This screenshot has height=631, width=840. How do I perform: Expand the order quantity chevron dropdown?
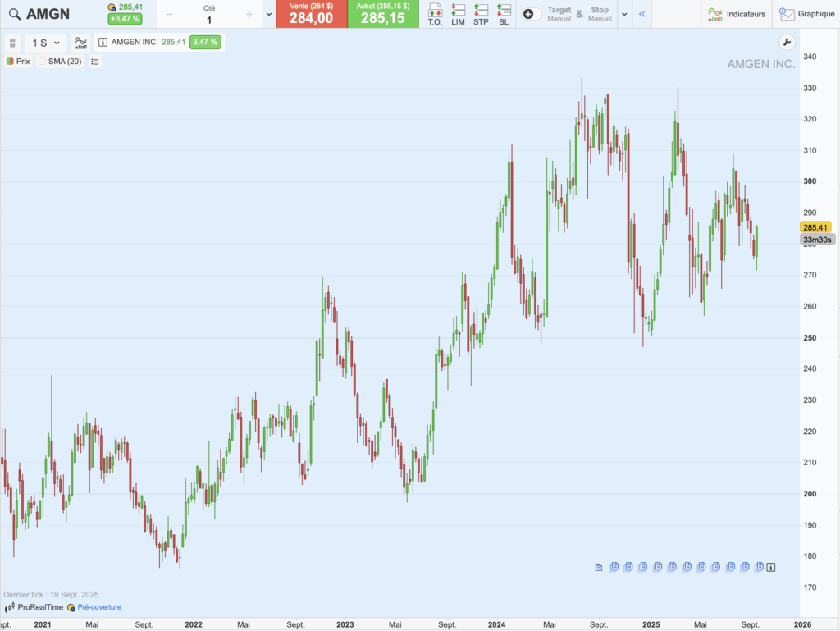pyautogui.click(x=268, y=14)
